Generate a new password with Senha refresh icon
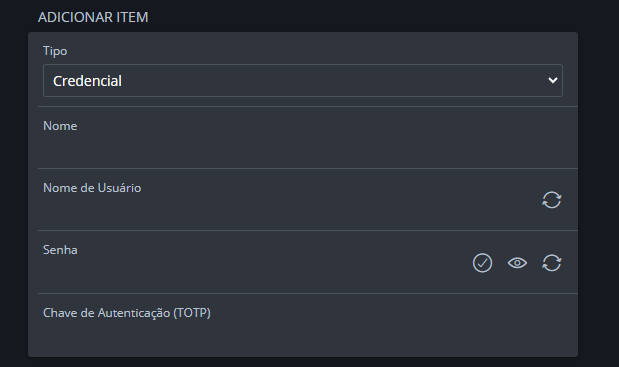 tap(551, 263)
